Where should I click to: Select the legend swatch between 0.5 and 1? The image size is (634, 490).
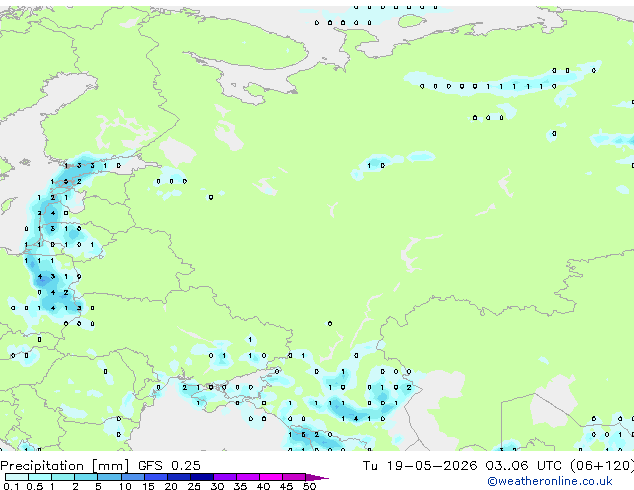40,477
